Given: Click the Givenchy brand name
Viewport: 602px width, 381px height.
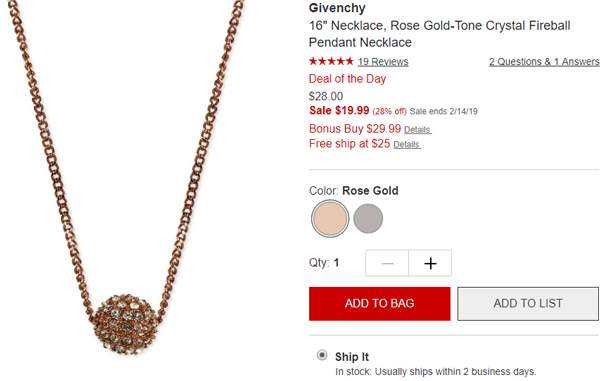Looking at the screenshot, I should click(337, 8).
